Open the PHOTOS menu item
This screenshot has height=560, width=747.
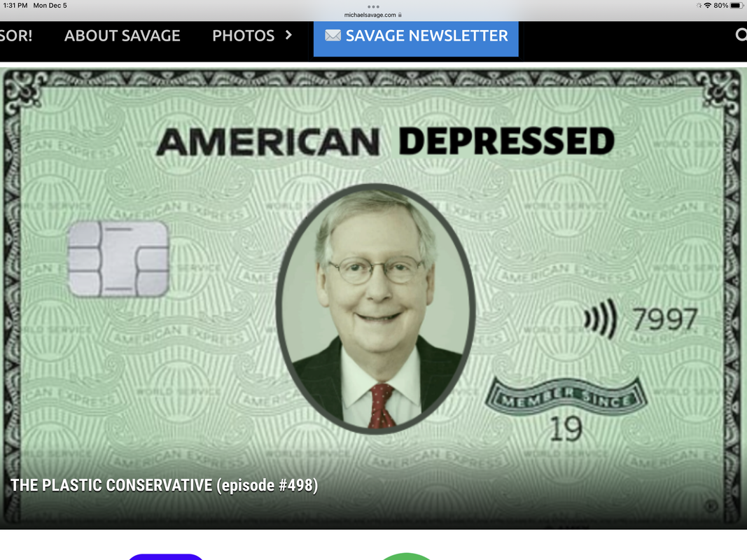click(244, 36)
